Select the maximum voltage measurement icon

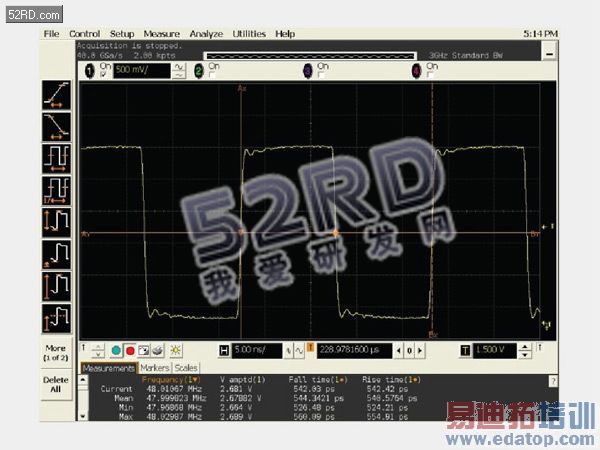[x=57, y=286]
